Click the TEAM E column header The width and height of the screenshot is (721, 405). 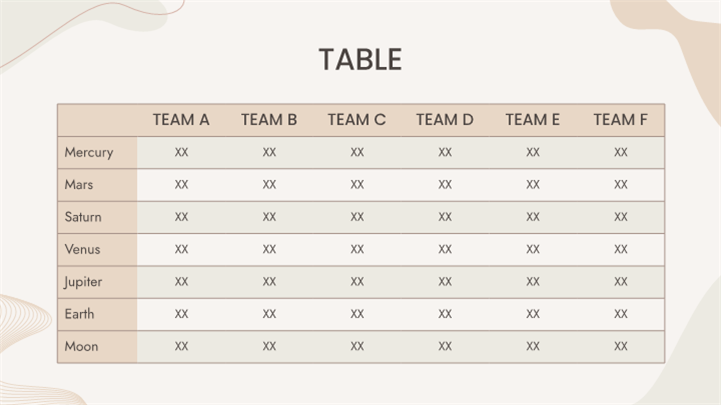point(533,120)
